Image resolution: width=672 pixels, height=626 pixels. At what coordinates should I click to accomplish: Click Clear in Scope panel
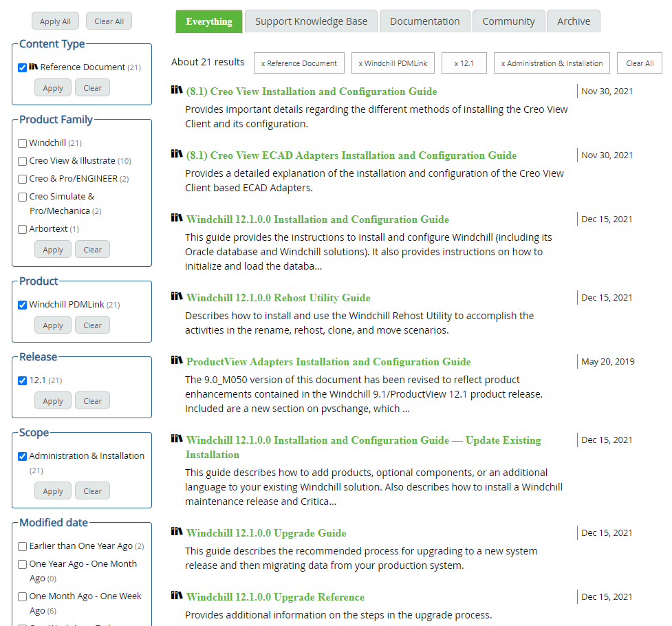[x=92, y=491]
